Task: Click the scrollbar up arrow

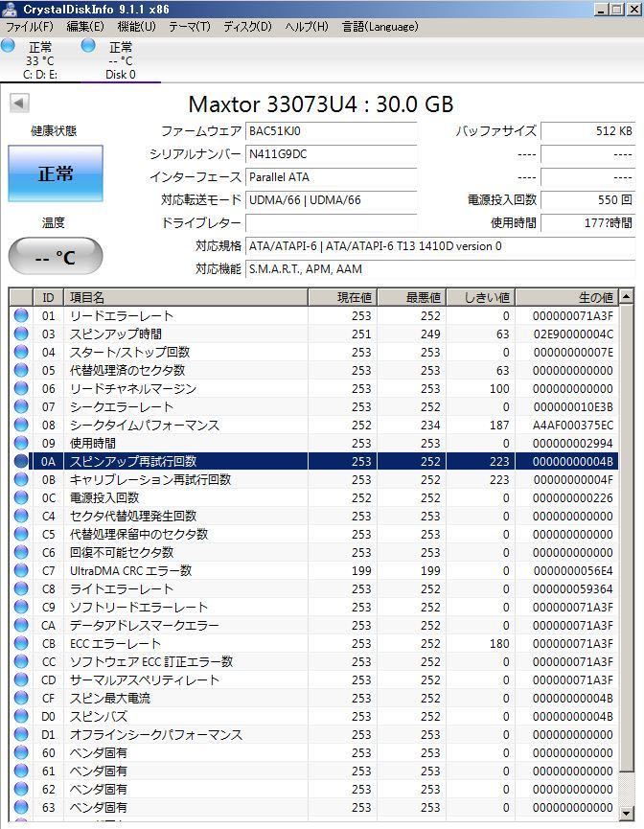Action: point(626,296)
